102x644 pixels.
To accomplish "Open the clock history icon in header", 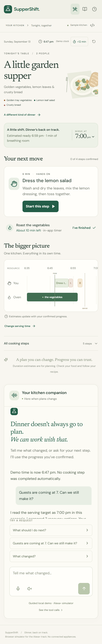I will click(x=94, y=9).
